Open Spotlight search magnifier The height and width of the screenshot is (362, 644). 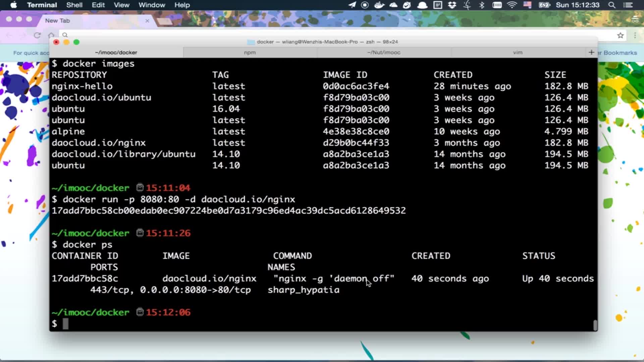tap(612, 5)
